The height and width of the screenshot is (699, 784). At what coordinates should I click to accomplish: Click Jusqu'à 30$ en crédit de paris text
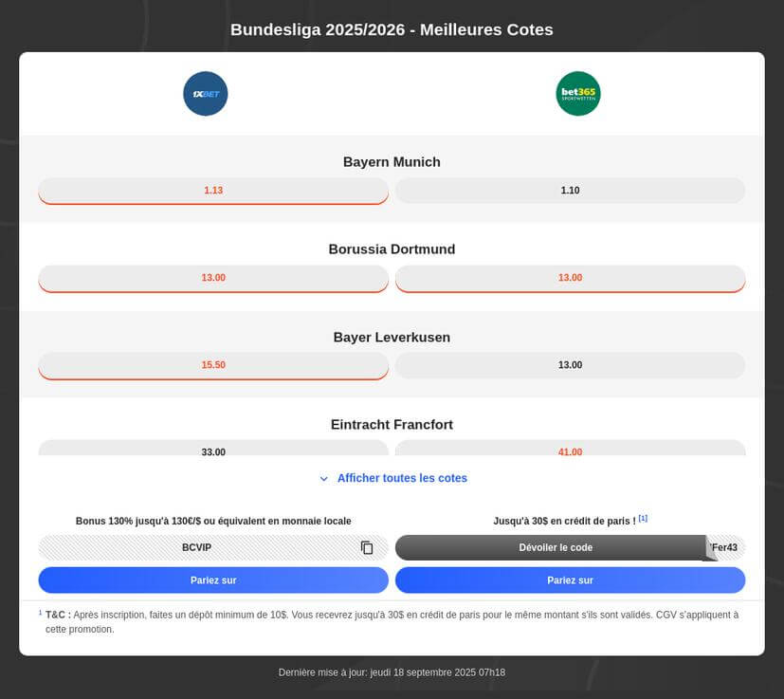coord(564,521)
